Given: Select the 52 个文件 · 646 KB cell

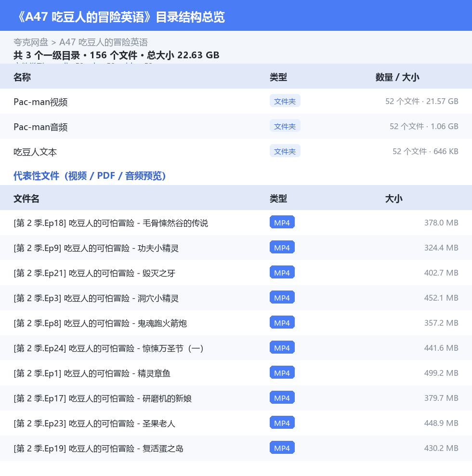Looking at the screenshot, I should click(425, 151).
